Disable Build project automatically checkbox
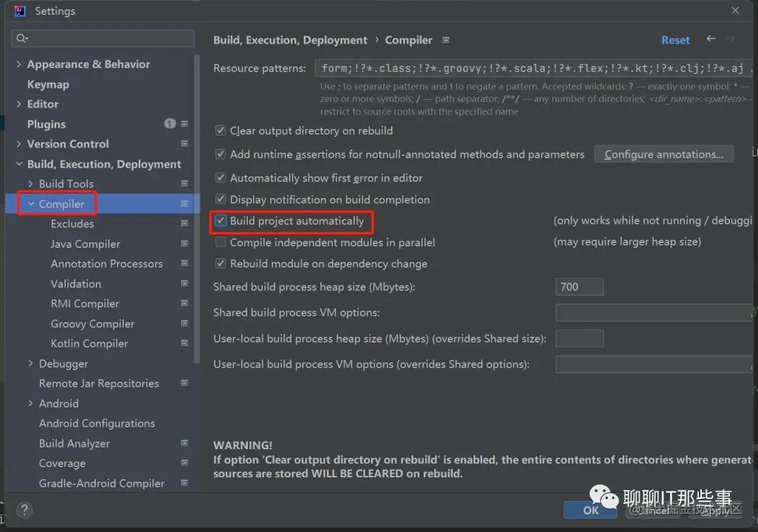 (x=221, y=221)
